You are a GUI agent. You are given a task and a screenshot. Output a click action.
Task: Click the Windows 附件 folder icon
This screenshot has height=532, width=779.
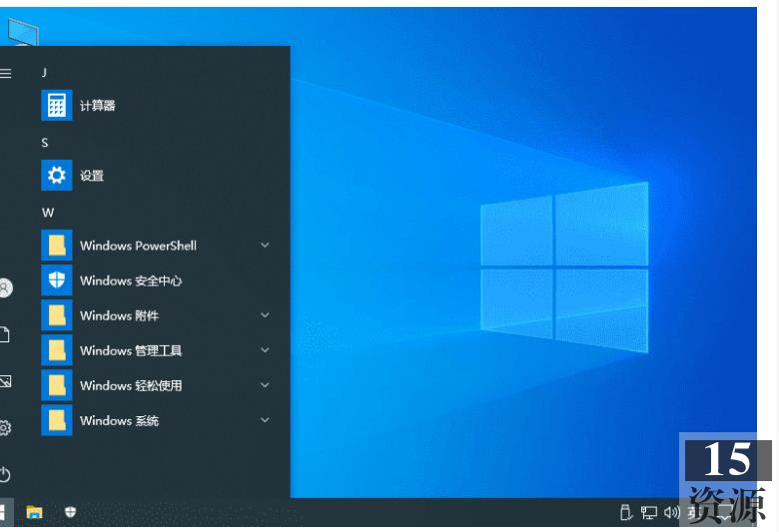click(57, 315)
